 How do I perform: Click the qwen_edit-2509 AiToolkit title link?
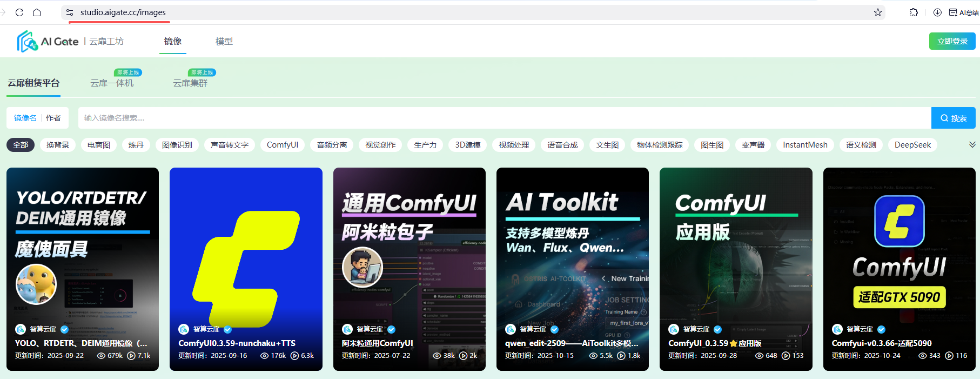572,343
